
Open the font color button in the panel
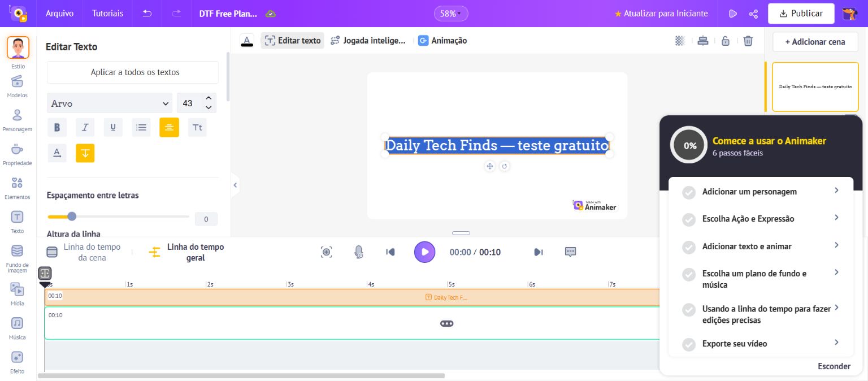(x=57, y=153)
